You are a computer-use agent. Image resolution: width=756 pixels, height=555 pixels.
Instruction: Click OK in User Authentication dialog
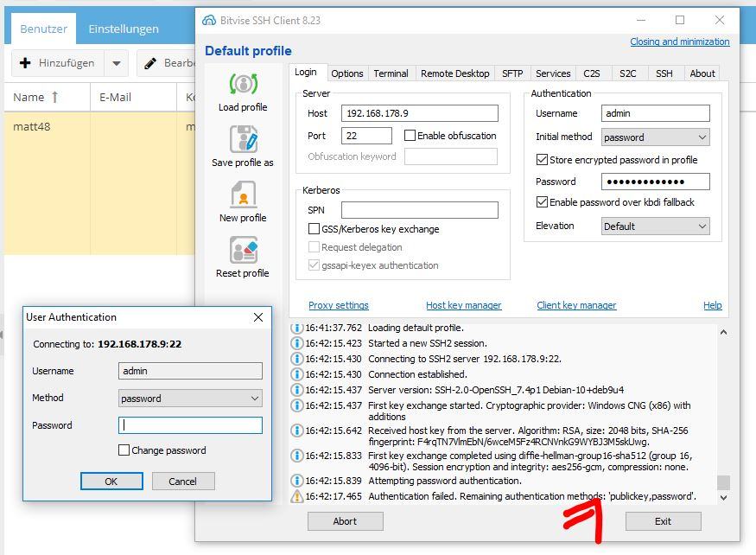click(x=111, y=482)
